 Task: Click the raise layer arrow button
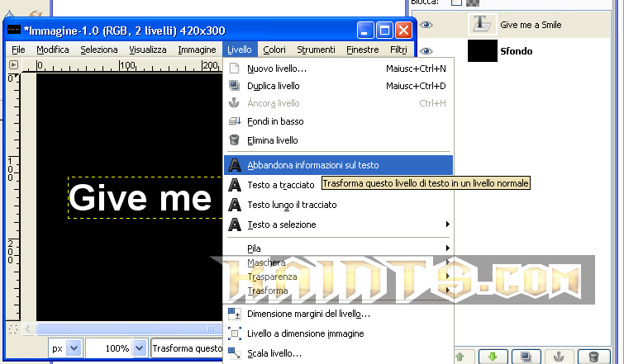(x=460, y=357)
